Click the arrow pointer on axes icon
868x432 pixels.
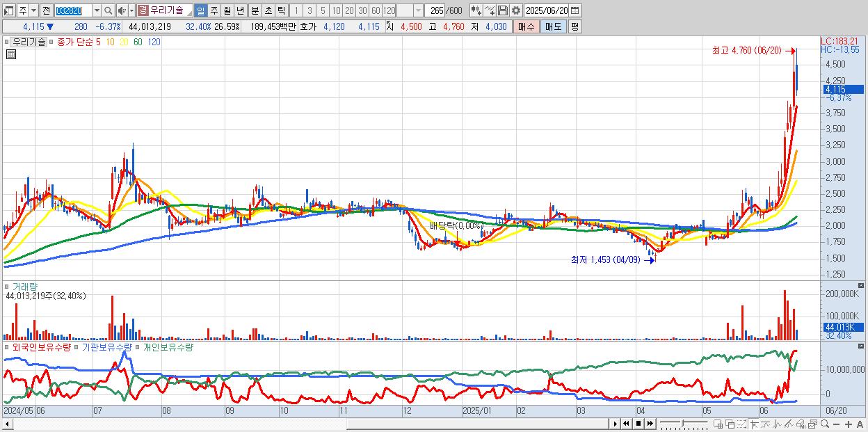click(x=754, y=424)
